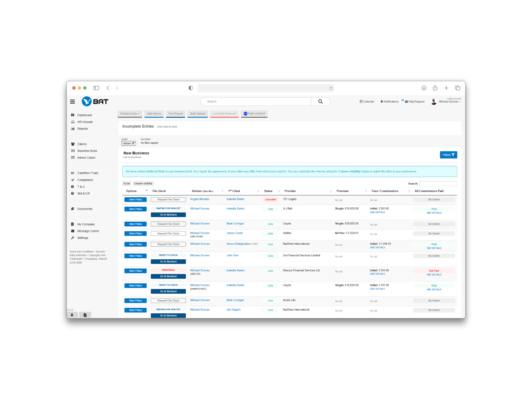Screen dimensions: 532x399
Task: Click the table Search input field
Action: (x=438, y=184)
